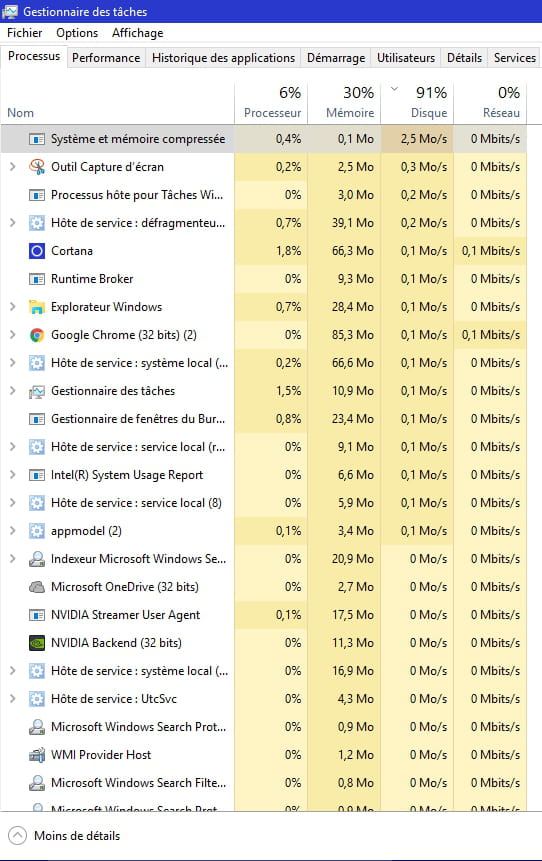Expand Hôte de service : service local (8)
Screen dimensions: 542x861
(13, 503)
